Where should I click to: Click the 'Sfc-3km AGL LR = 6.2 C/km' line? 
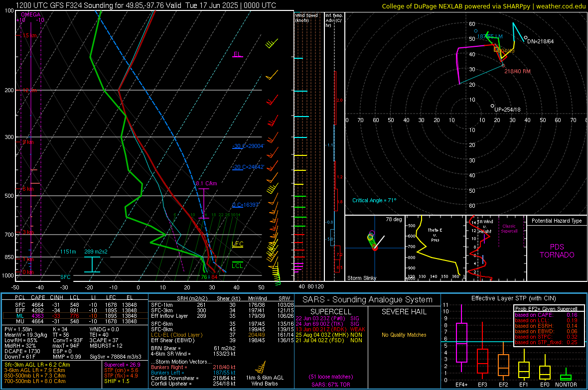tap(37, 365)
